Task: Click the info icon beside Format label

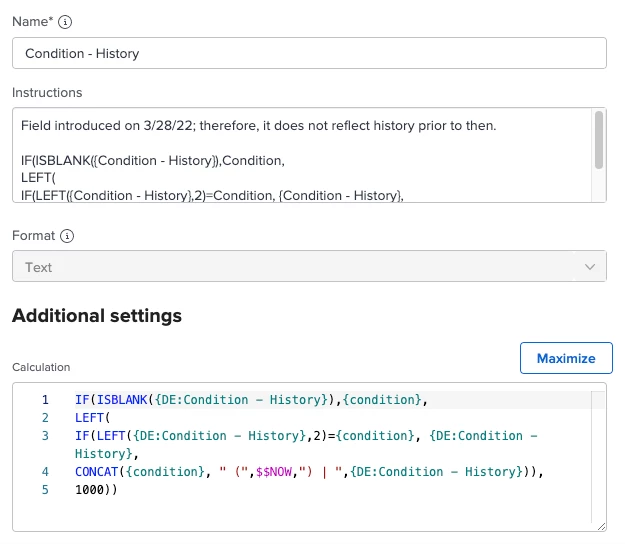Action: click(67, 237)
